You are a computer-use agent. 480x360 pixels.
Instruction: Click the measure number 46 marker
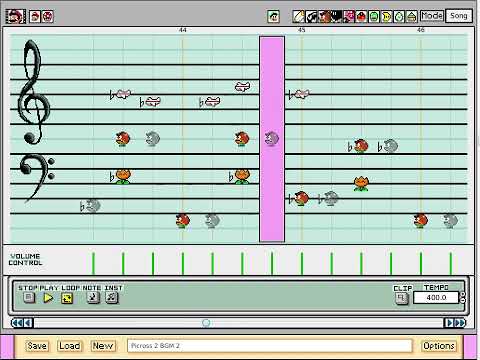click(421, 30)
